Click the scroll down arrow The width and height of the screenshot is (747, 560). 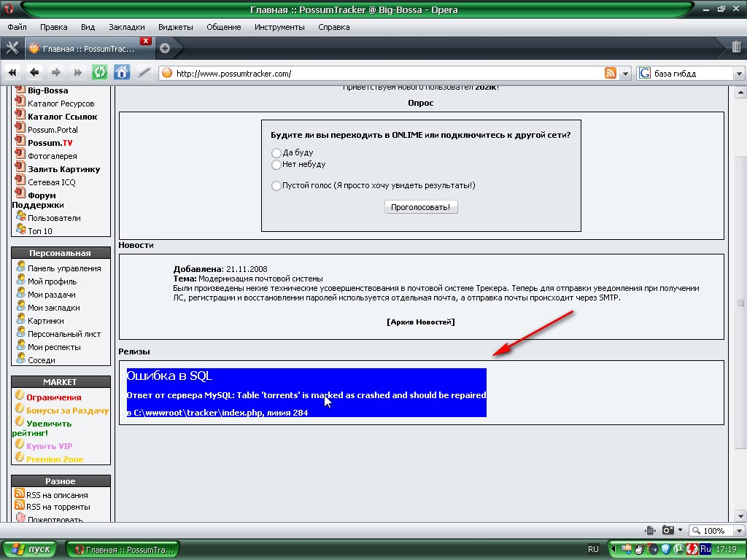740,516
